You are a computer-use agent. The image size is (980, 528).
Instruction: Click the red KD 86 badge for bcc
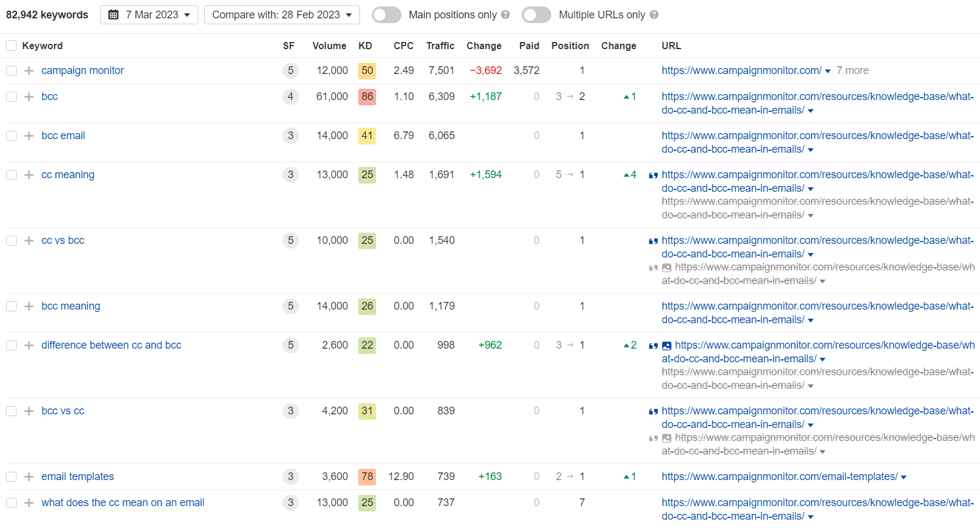click(367, 96)
